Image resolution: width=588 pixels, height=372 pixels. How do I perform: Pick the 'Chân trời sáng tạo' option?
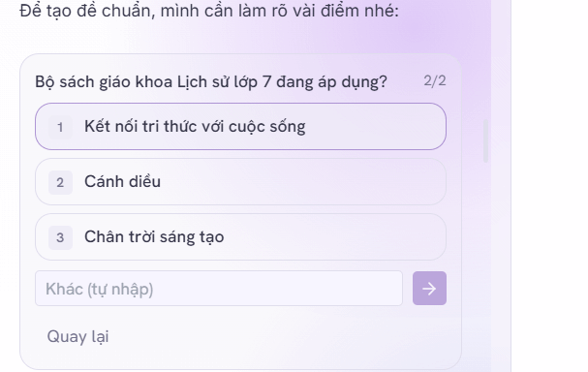point(240,237)
